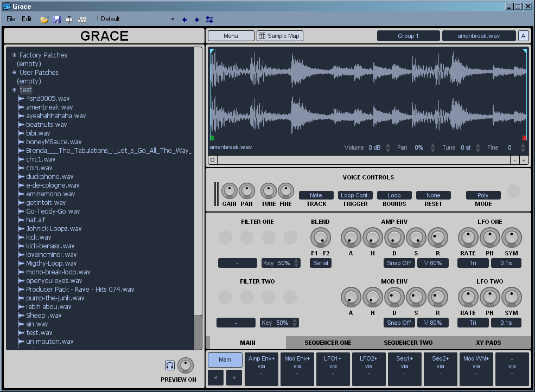Screen dimensions: 535x392
Task: Switch voice MODE from Poly
Action: coord(483,195)
